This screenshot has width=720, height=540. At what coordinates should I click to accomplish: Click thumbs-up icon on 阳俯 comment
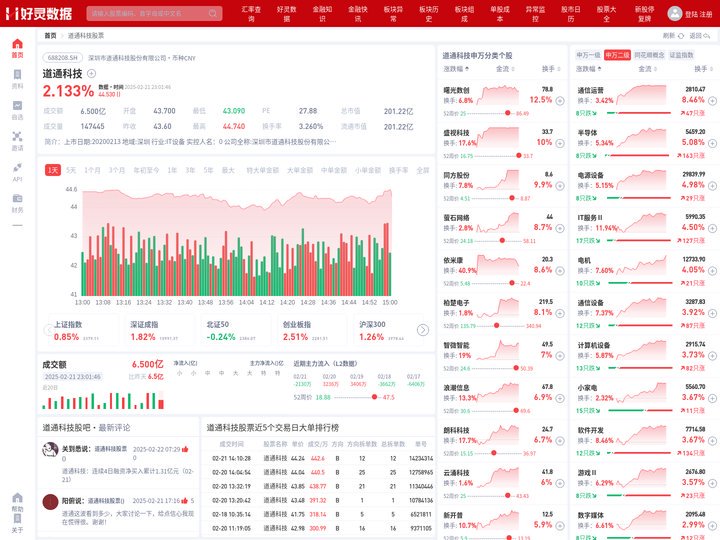185,501
